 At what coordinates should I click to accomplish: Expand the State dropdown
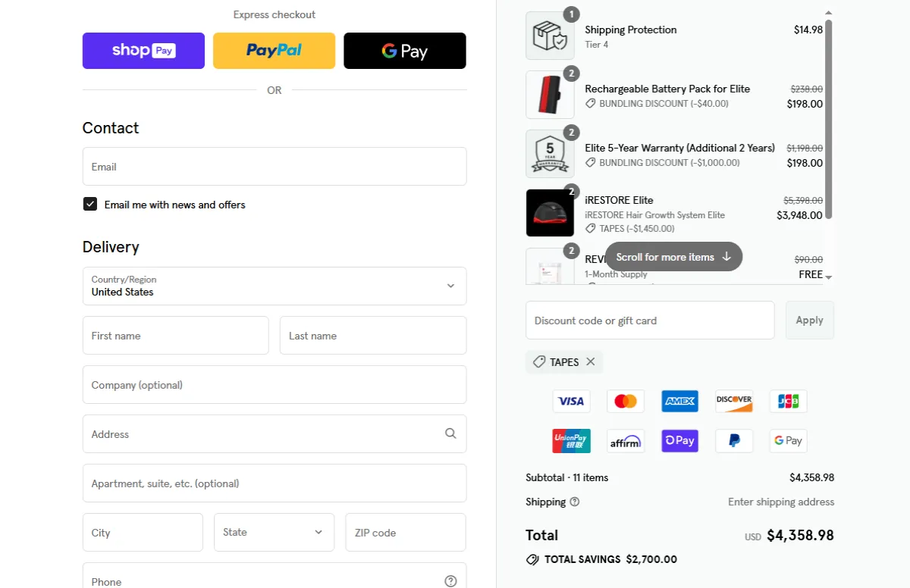[274, 533]
